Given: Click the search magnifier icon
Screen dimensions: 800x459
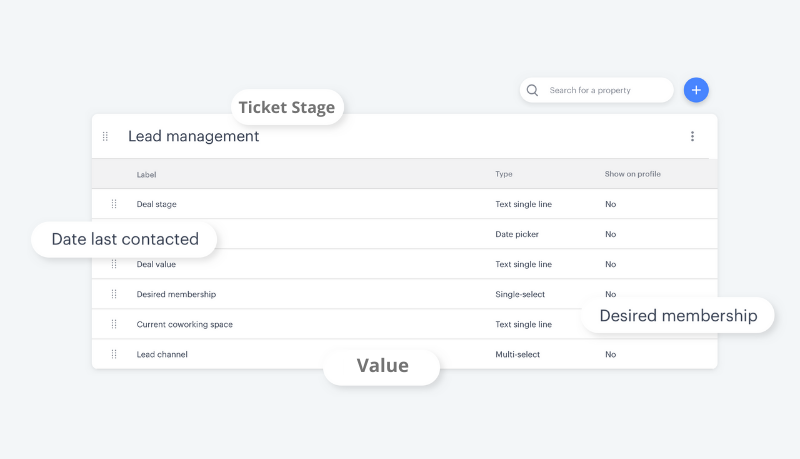Looking at the screenshot, I should tap(533, 90).
